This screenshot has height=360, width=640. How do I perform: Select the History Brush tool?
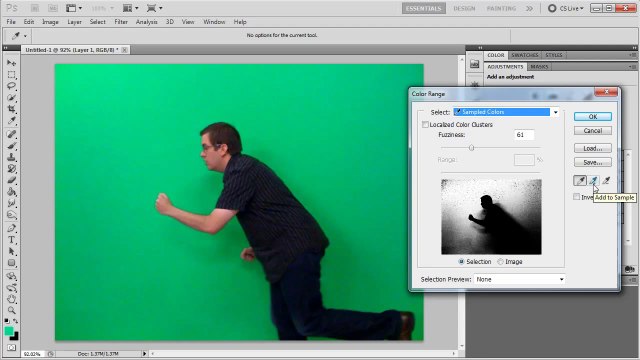tap(11, 169)
